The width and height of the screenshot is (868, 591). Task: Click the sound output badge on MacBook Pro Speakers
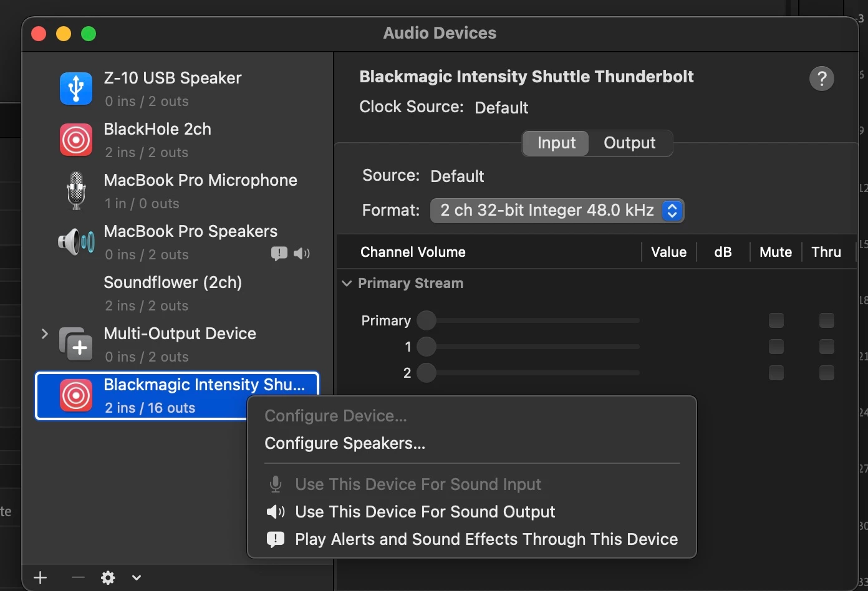(x=302, y=253)
